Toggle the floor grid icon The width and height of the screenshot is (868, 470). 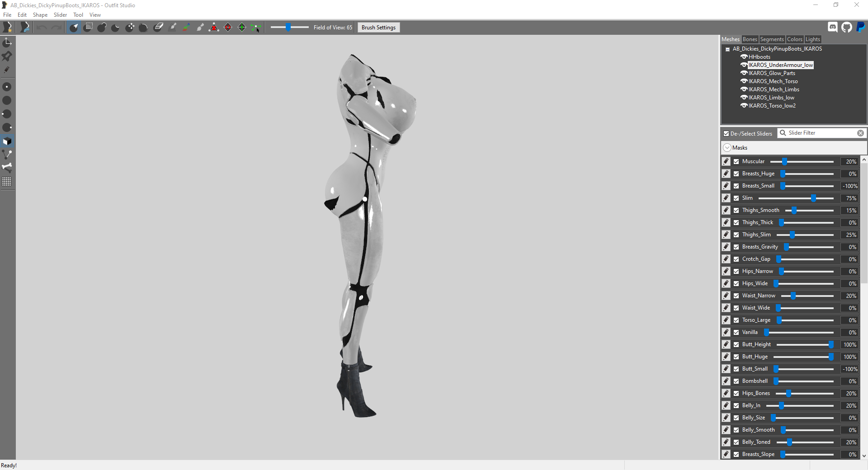pyautogui.click(x=7, y=182)
